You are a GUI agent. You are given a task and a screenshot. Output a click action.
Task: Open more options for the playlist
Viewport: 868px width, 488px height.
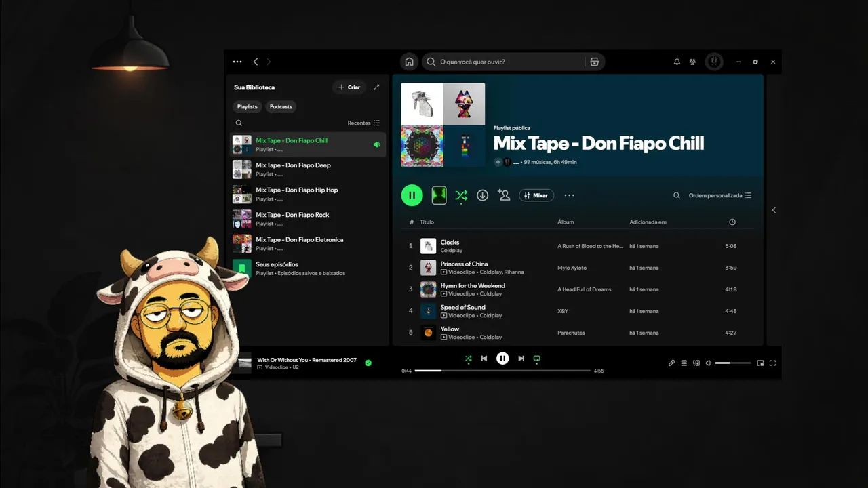click(x=569, y=195)
